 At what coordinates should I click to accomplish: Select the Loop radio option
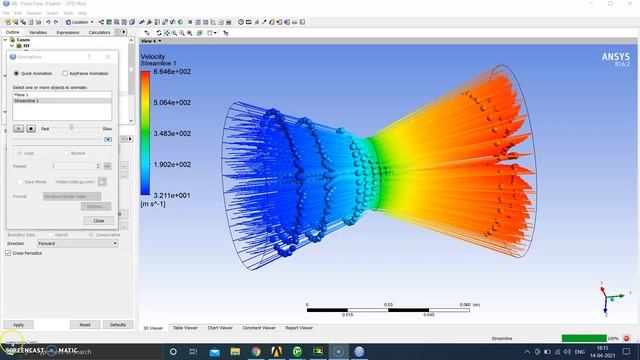[19, 153]
